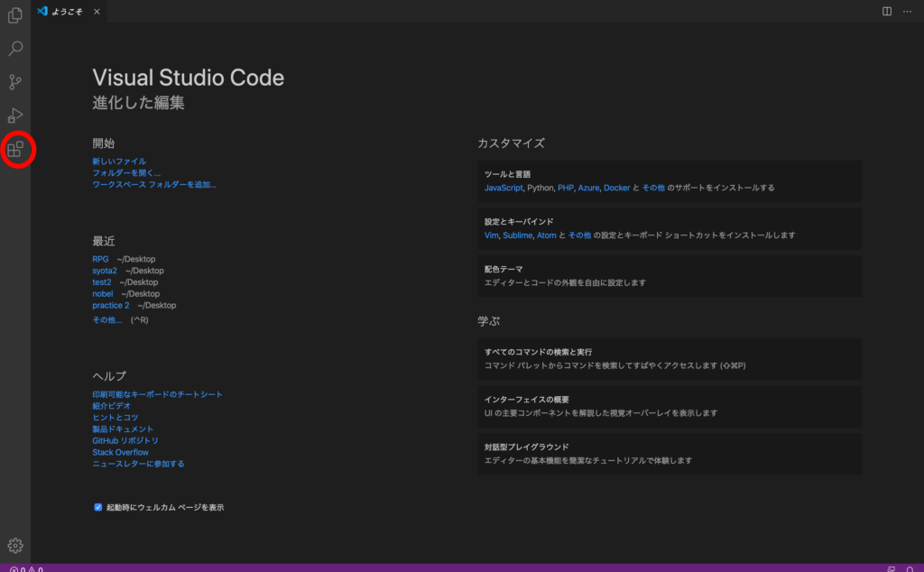Open the Search view in activity bar
924x572 pixels.
coord(15,49)
